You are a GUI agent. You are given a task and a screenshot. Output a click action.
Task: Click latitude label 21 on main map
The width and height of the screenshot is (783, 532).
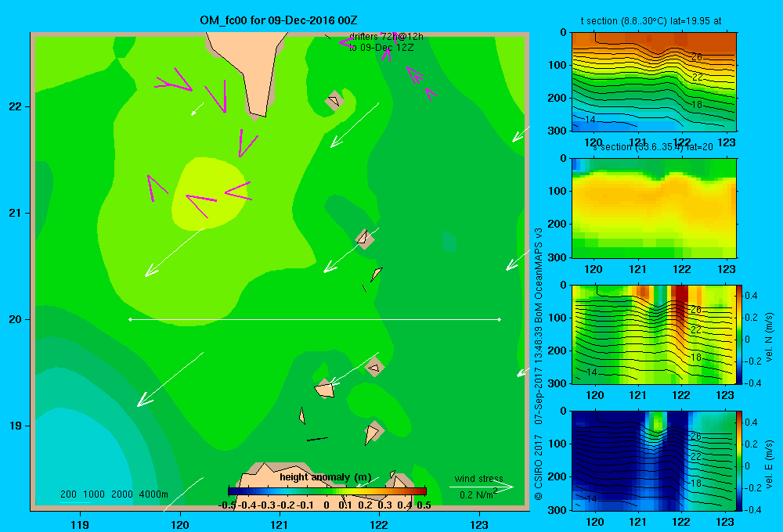[15, 213]
